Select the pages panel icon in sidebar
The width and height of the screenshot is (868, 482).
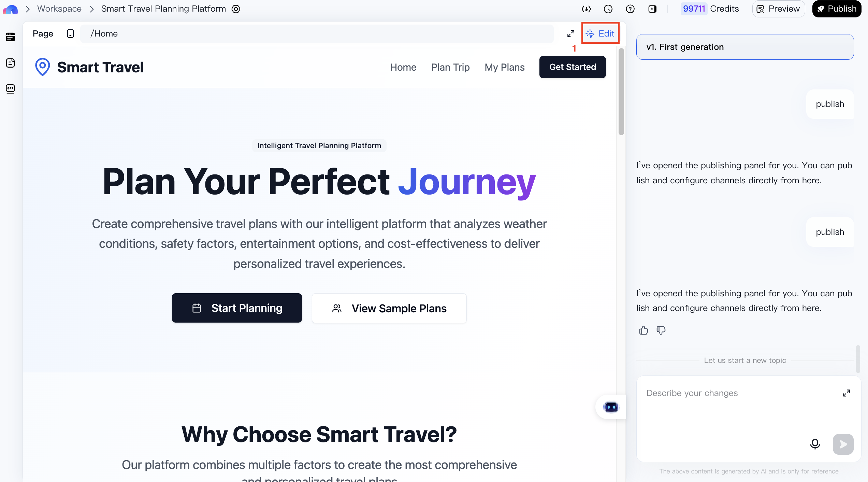[10, 37]
